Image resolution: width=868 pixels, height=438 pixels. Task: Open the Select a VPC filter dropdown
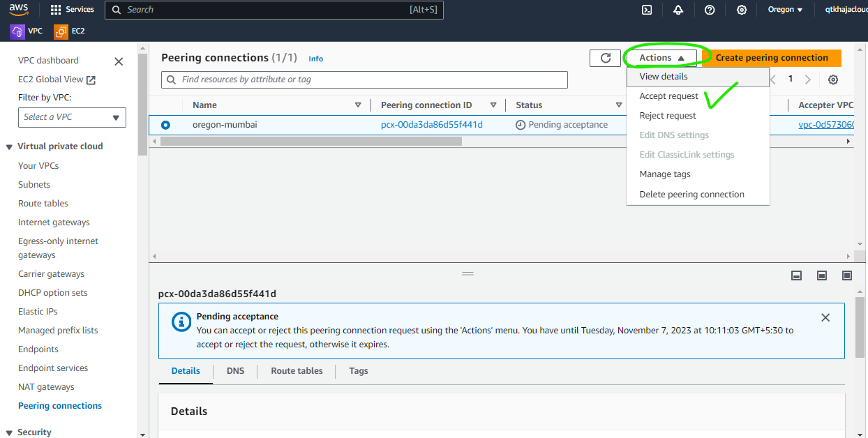72,117
